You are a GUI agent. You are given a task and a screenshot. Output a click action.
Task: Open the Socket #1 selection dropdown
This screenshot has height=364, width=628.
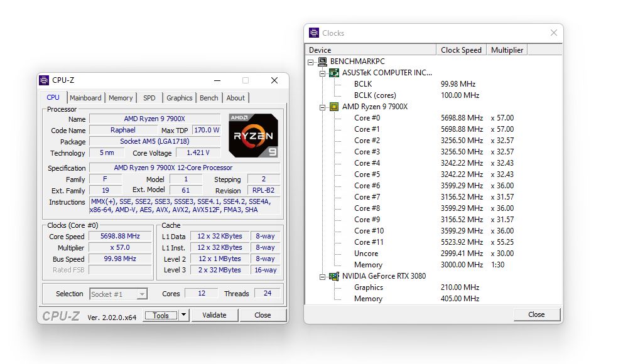pos(142,294)
